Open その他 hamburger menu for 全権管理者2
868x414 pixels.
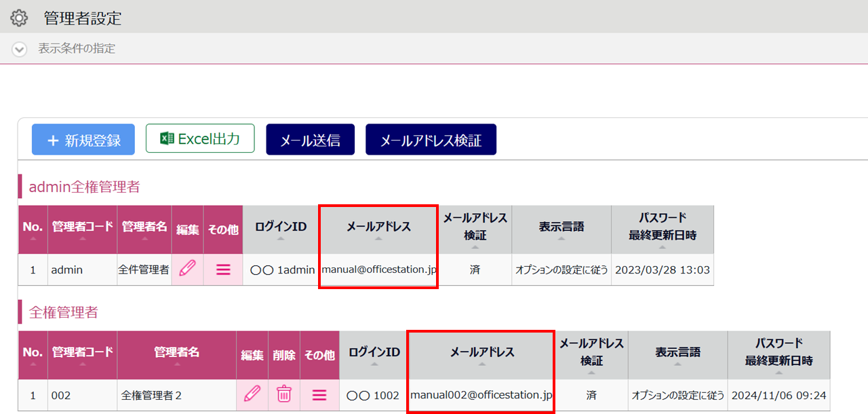(x=319, y=394)
